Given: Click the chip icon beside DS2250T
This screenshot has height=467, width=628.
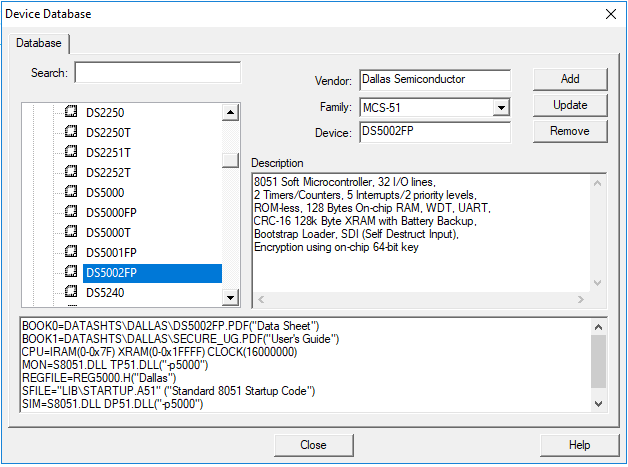Looking at the screenshot, I should point(71,131).
